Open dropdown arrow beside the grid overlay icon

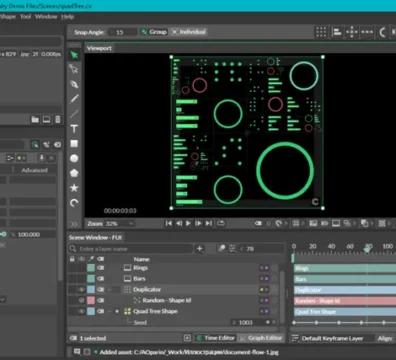coord(303,223)
